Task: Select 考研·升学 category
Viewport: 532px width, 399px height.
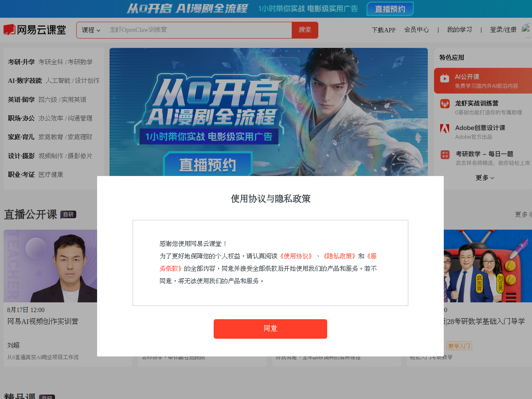Action: pos(21,62)
